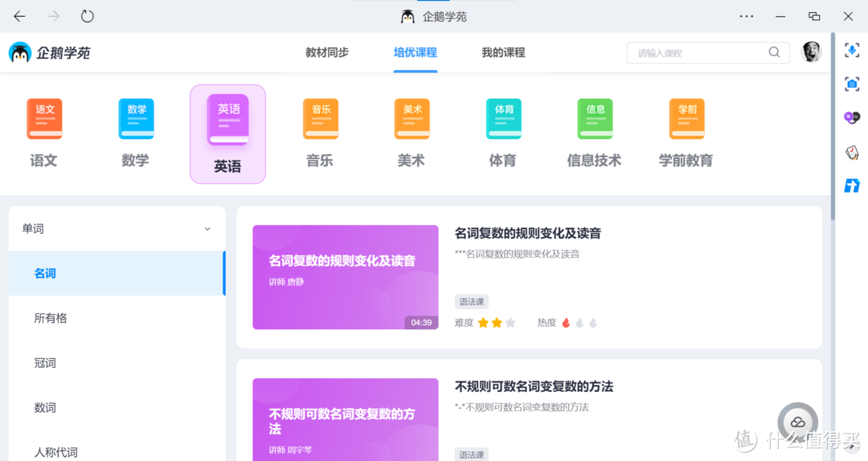
Task: Click the 热度 flame rating icons
Action: (x=579, y=323)
